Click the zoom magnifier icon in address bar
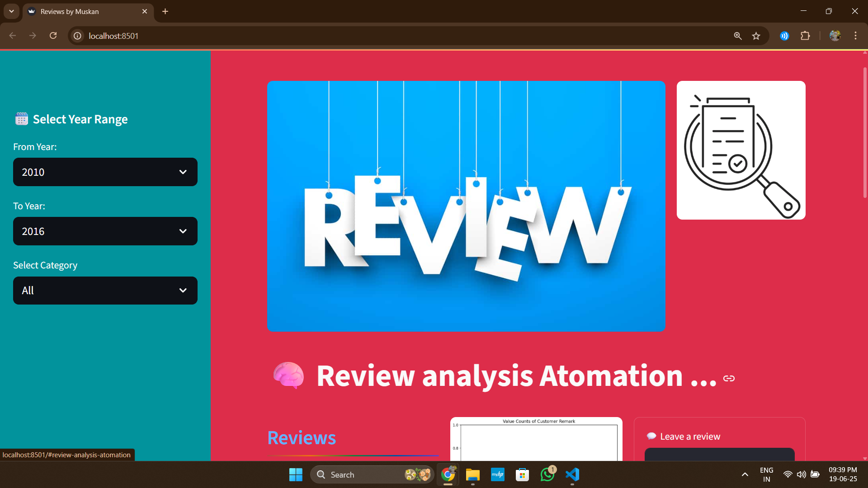 point(738,36)
